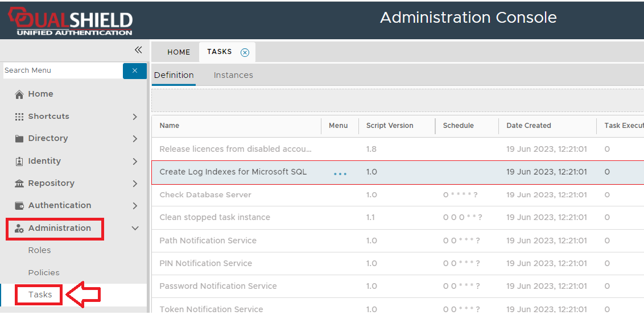Click the Identity badge icon

coord(19,161)
